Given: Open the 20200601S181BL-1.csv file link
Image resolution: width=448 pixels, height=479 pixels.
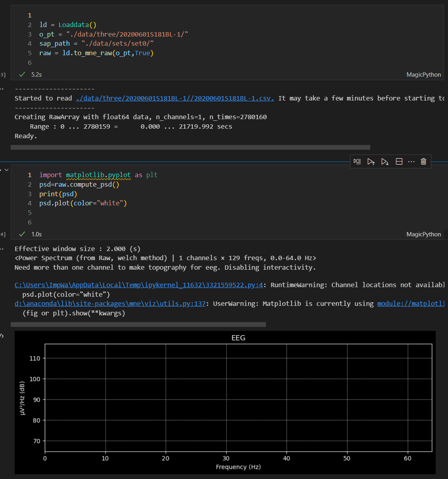Looking at the screenshot, I should pos(175,98).
